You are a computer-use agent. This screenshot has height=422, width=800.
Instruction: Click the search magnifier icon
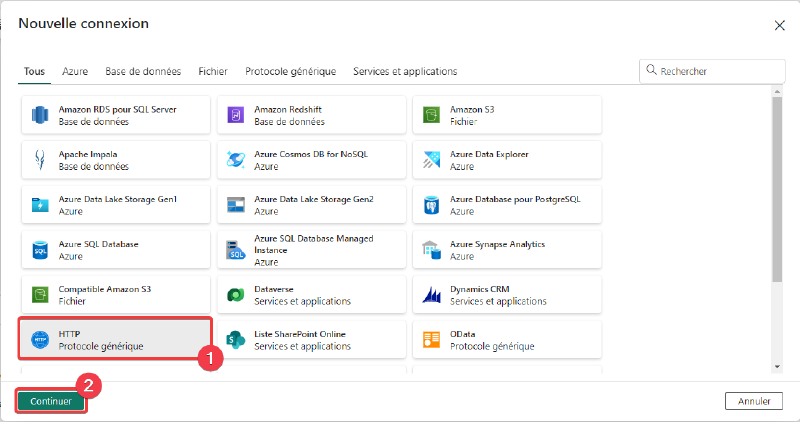(651, 70)
